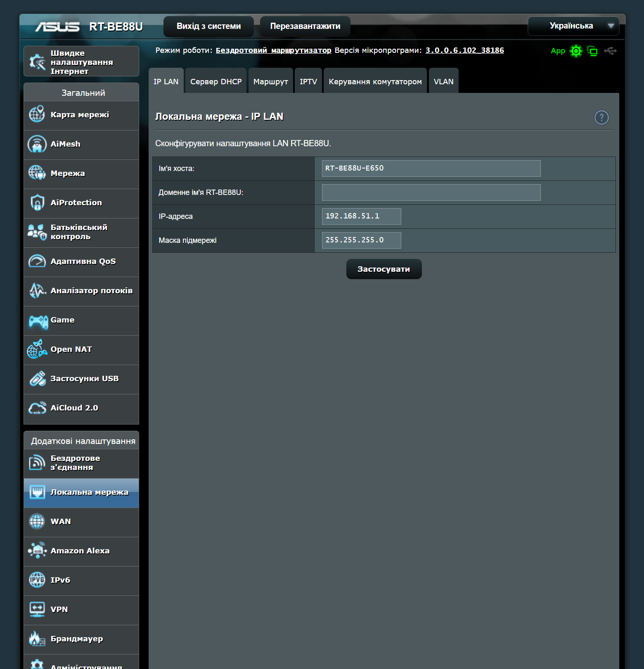Click the AiProtection shield icon

pos(37,202)
